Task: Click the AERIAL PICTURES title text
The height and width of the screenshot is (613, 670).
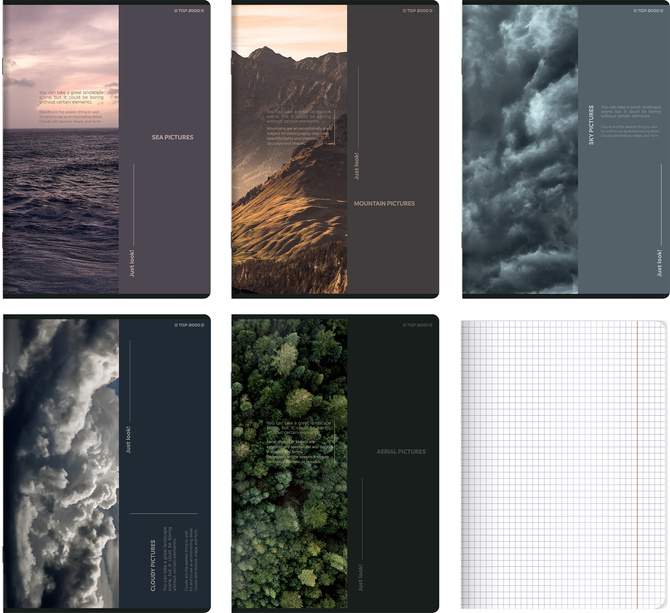Action: pos(401,452)
